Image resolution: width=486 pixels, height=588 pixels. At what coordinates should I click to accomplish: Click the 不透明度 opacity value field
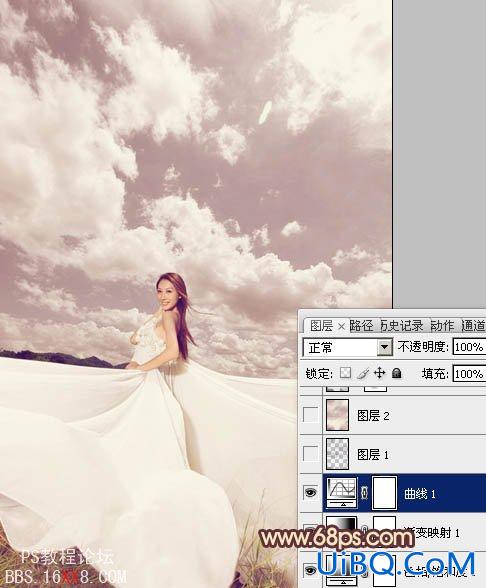[469, 347]
